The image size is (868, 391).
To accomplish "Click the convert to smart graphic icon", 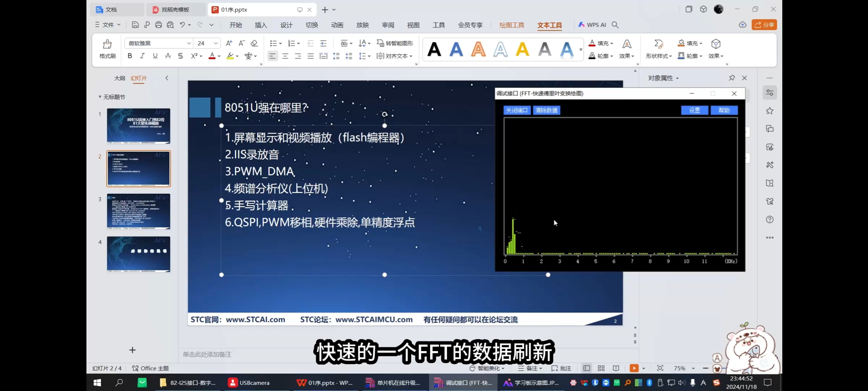I will pyautogui.click(x=380, y=43).
